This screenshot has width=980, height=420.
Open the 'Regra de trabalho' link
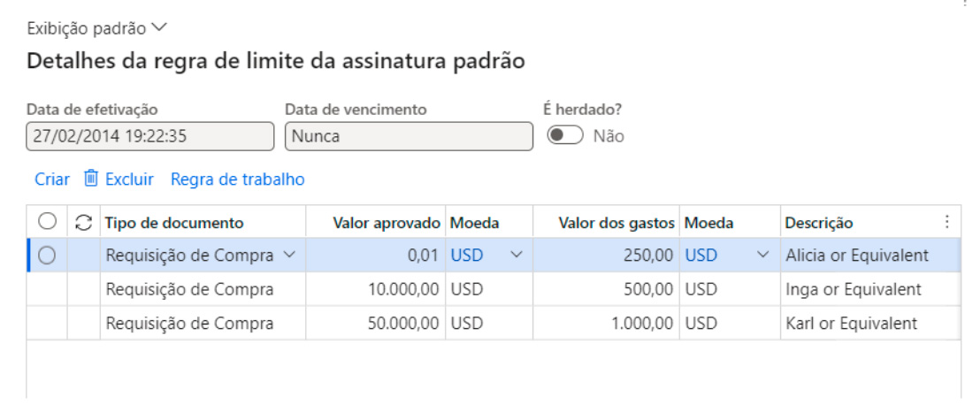[x=237, y=179]
